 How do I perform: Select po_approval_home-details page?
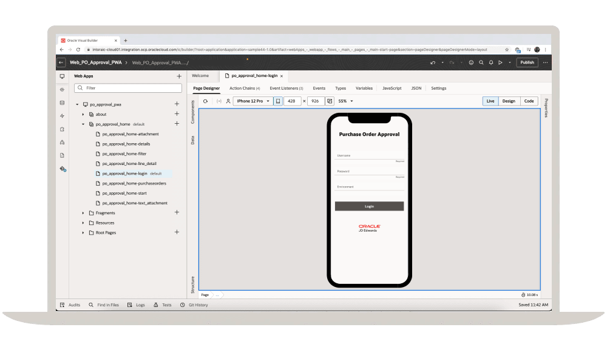point(126,144)
